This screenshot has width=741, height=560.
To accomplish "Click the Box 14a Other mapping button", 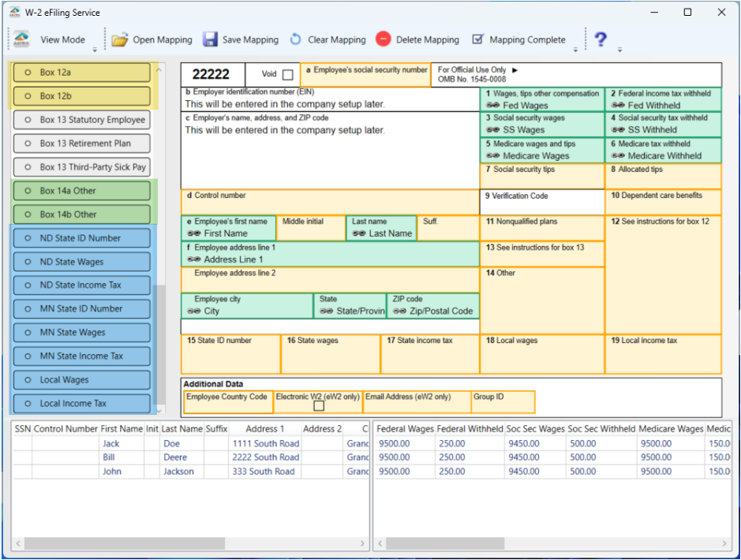I will coord(81,190).
